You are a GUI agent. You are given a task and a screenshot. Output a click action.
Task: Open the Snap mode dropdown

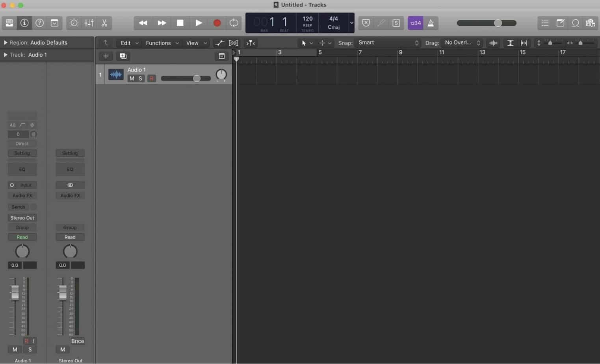[x=387, y=43]
